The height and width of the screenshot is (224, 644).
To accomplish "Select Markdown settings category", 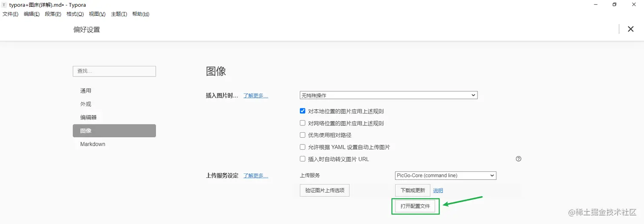I will [x=114, y=144].
